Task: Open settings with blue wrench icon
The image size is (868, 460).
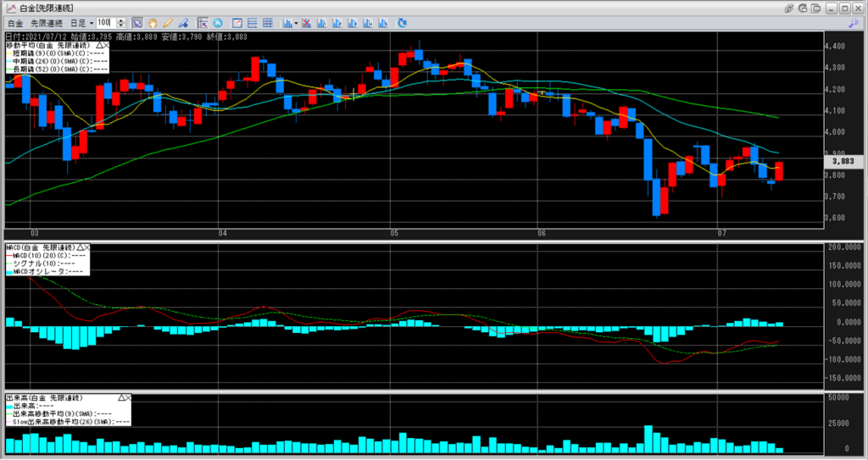Action: pos(854,23)
